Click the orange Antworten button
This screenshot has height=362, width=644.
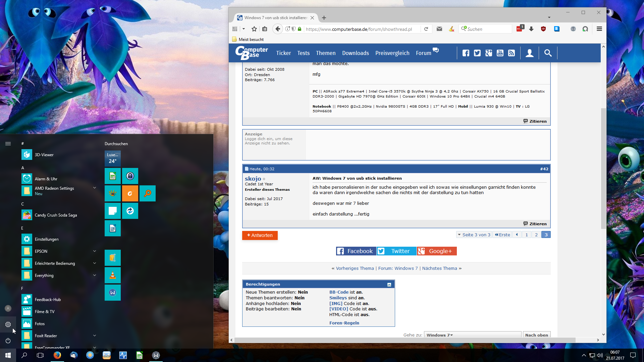(x=260, y=235)
